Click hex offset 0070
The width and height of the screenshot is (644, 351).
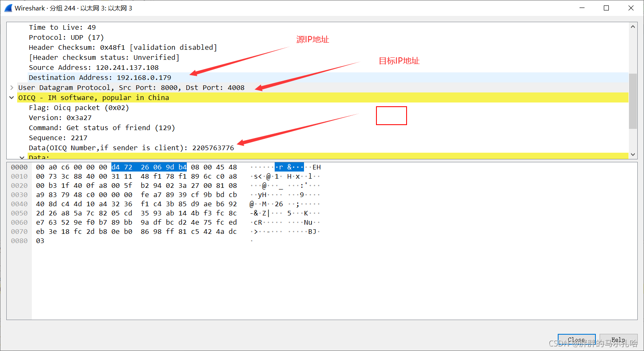pos(19,231)
